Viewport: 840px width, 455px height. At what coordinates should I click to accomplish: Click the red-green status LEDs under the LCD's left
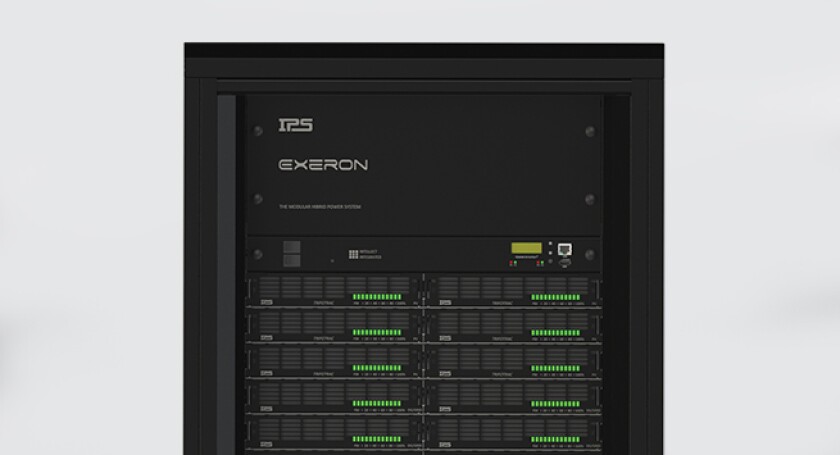514,263
